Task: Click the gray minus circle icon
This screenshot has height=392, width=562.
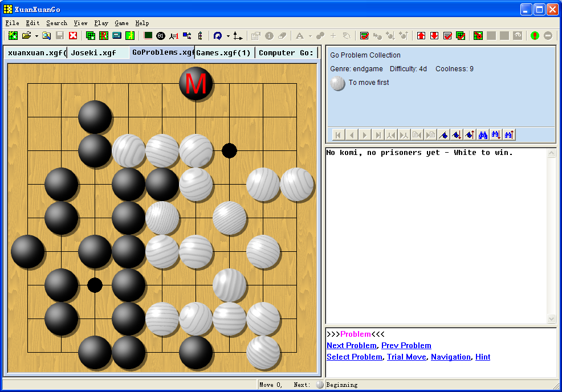Action: pos(548,36)
